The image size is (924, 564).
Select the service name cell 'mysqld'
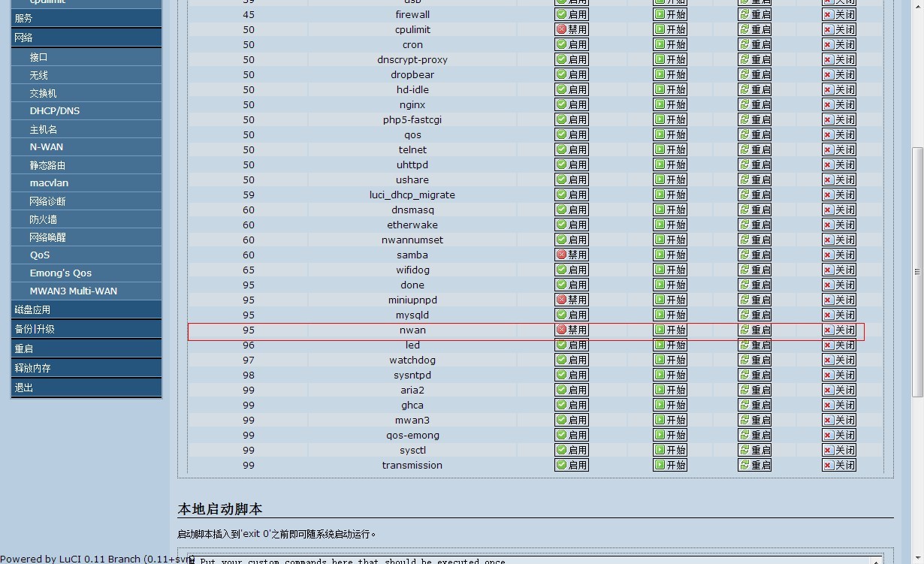click(412, 315)
